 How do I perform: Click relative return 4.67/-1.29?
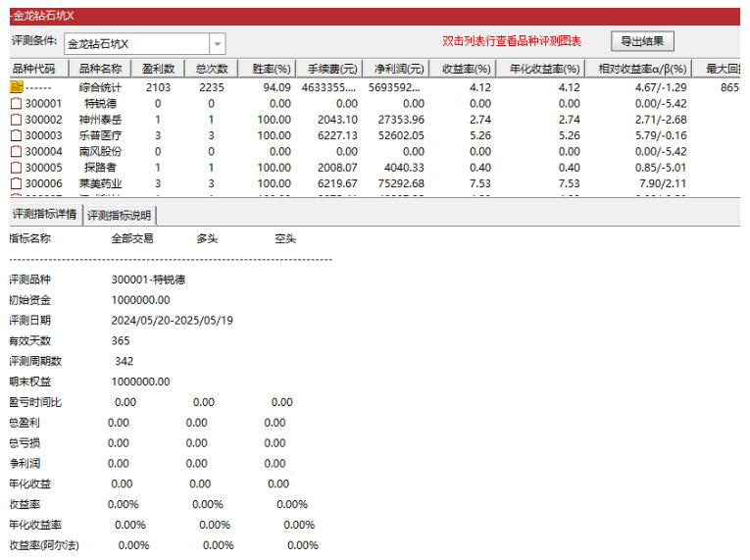click(661, 87)
